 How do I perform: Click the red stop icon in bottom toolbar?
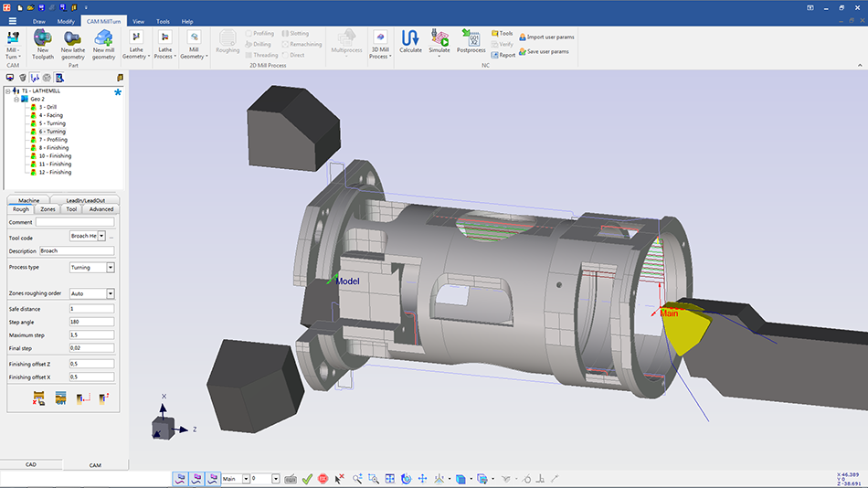tap(323, 479)
